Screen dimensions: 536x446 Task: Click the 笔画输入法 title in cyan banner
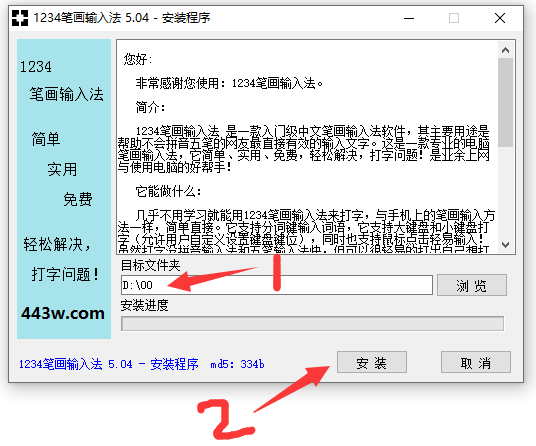coord(66,94)
